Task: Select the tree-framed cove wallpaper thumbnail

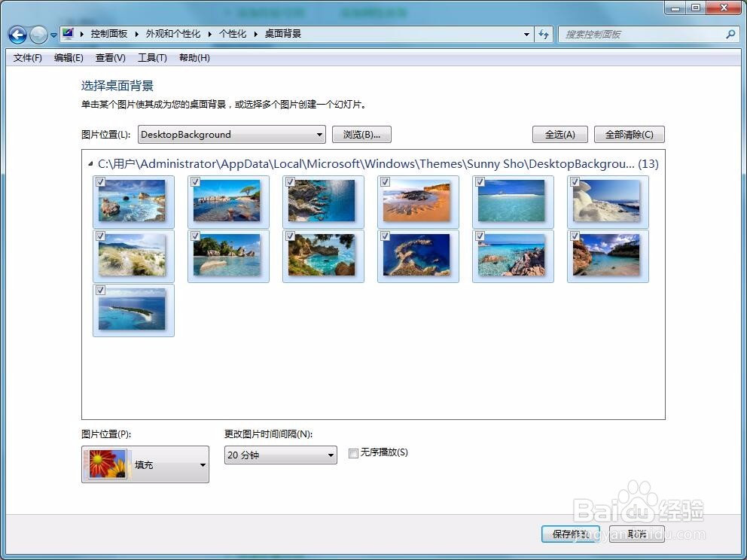Action: 322,255
